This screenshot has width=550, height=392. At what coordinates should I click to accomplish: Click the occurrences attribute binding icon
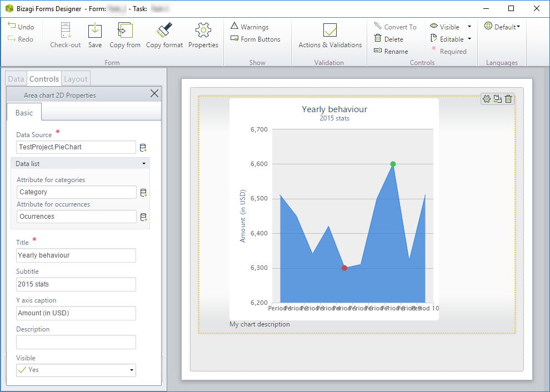(143, 217)
